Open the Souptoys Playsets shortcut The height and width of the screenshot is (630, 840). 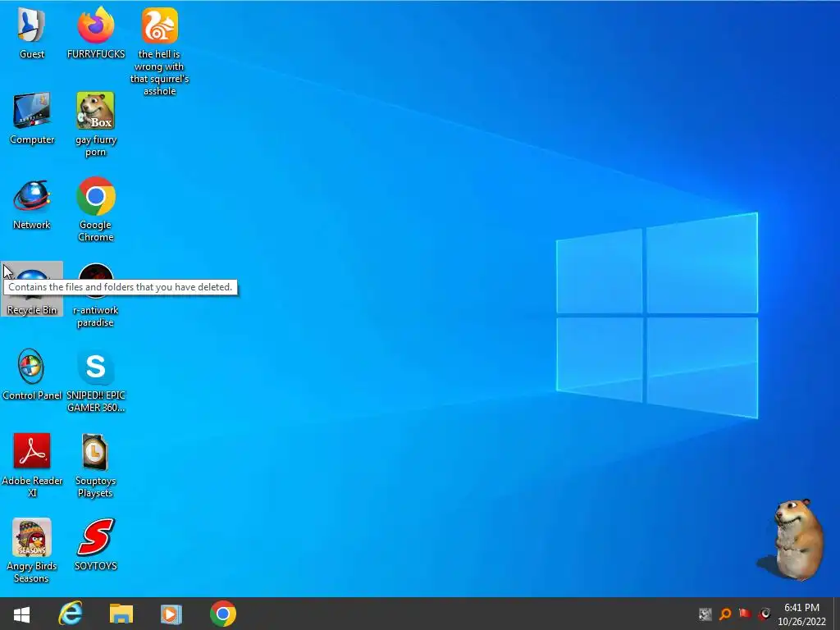95,452
